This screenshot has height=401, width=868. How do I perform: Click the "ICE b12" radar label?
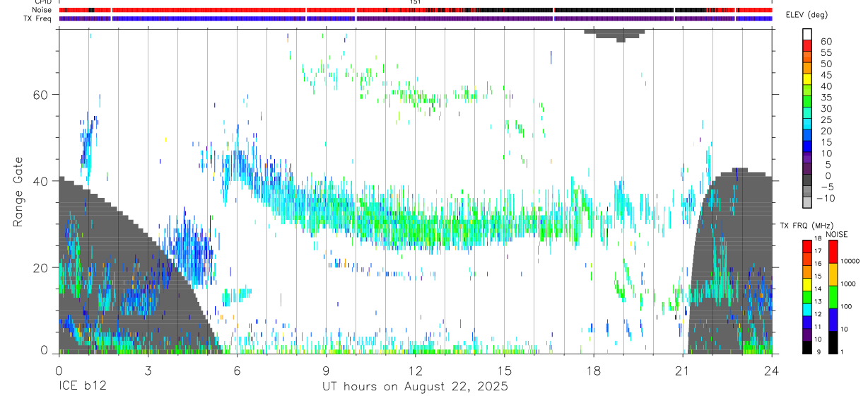pos(83,387)
